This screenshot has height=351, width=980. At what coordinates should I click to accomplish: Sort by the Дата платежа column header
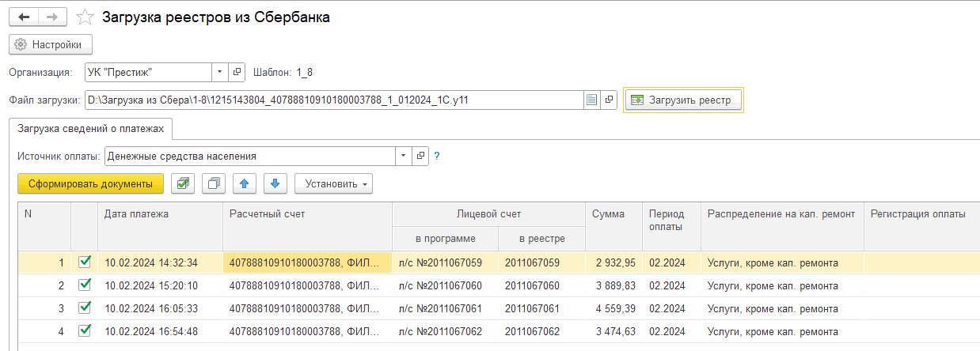136,213
